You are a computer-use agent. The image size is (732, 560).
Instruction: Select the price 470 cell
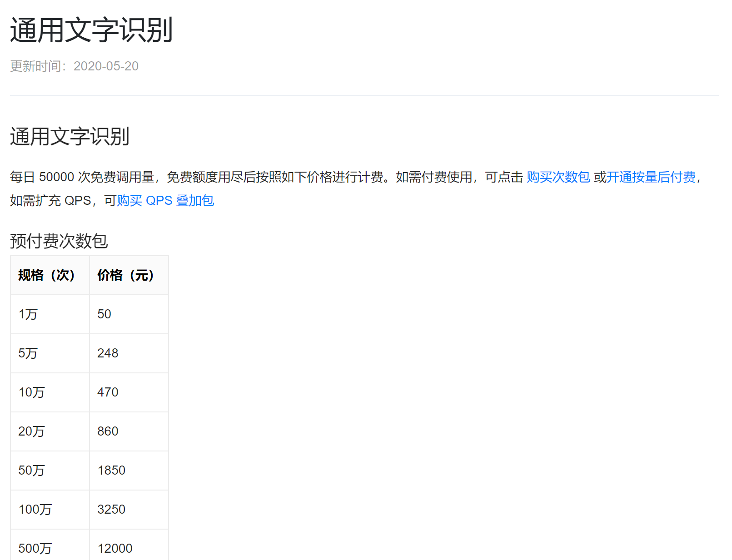coord(107,392)
